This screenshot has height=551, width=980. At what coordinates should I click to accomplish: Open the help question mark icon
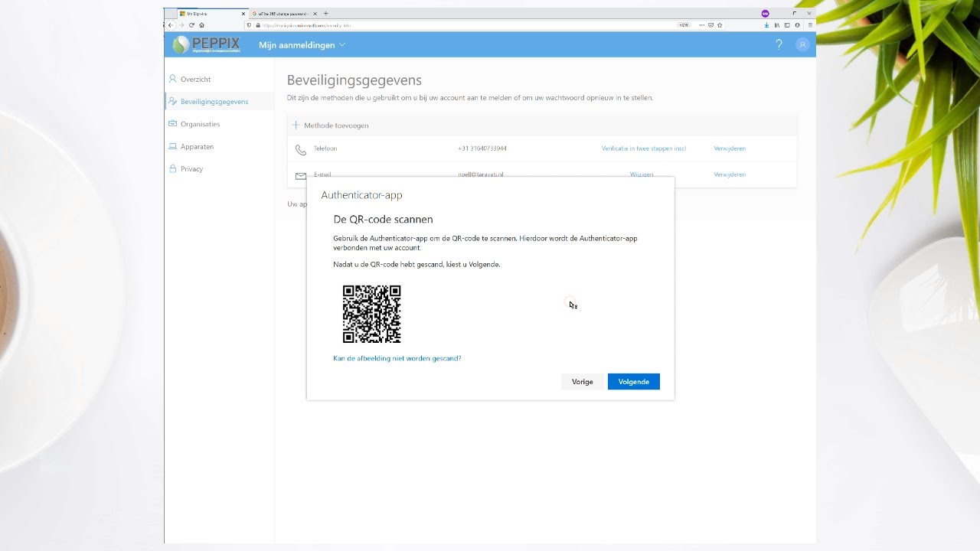click(x=779, y=45)
